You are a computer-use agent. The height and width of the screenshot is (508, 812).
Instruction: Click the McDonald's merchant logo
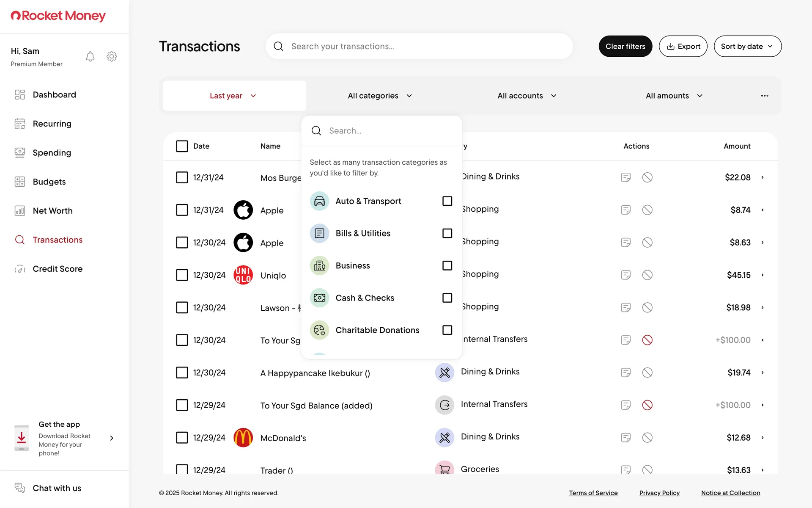(x=243, y=438)
